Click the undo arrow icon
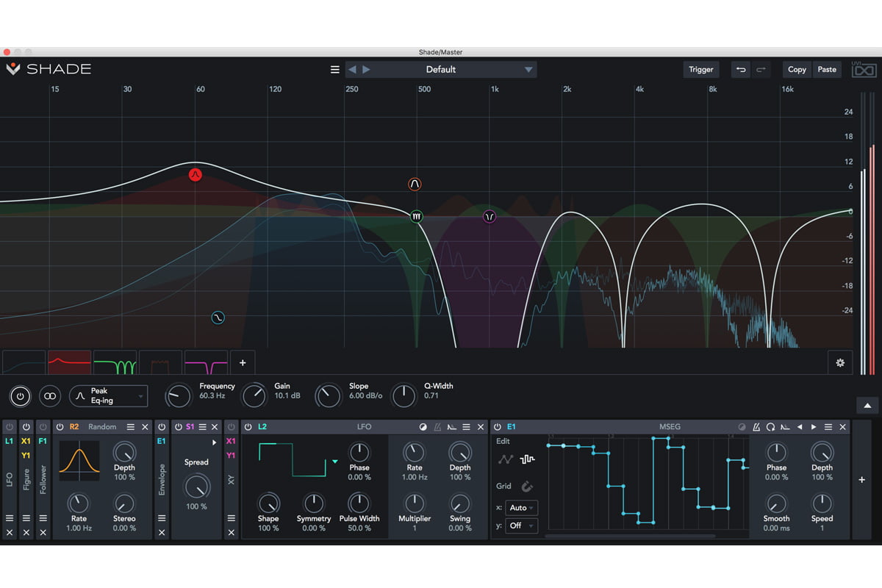The height and width of the screenshot is (588, 882). (741, 70)
